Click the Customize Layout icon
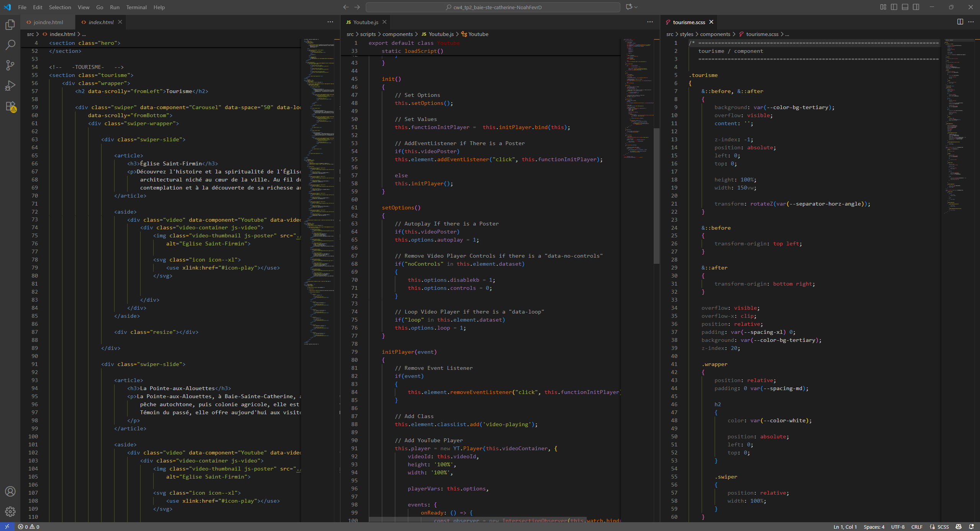The width and height of the screenshot is (980, 531). coord(883,7)
